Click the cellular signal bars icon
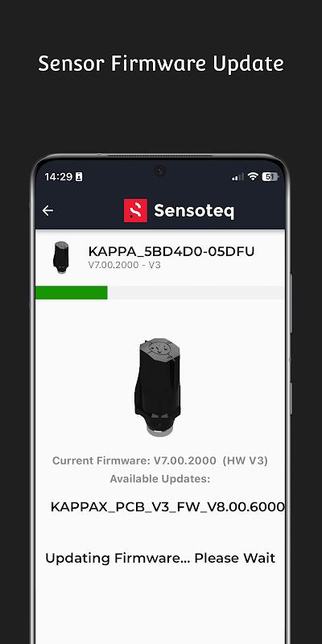 pyautogui.click(x=237, y=177)
